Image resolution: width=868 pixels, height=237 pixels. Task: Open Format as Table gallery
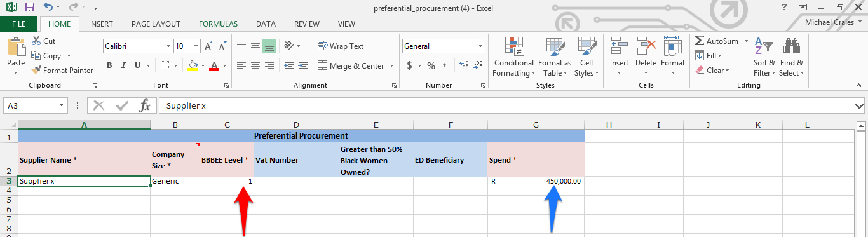pos(555,57)
